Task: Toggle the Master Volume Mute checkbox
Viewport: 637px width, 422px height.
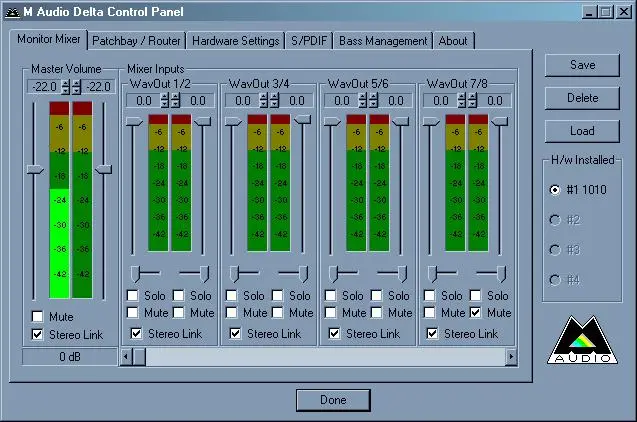Action: click(x=37, y=316)
